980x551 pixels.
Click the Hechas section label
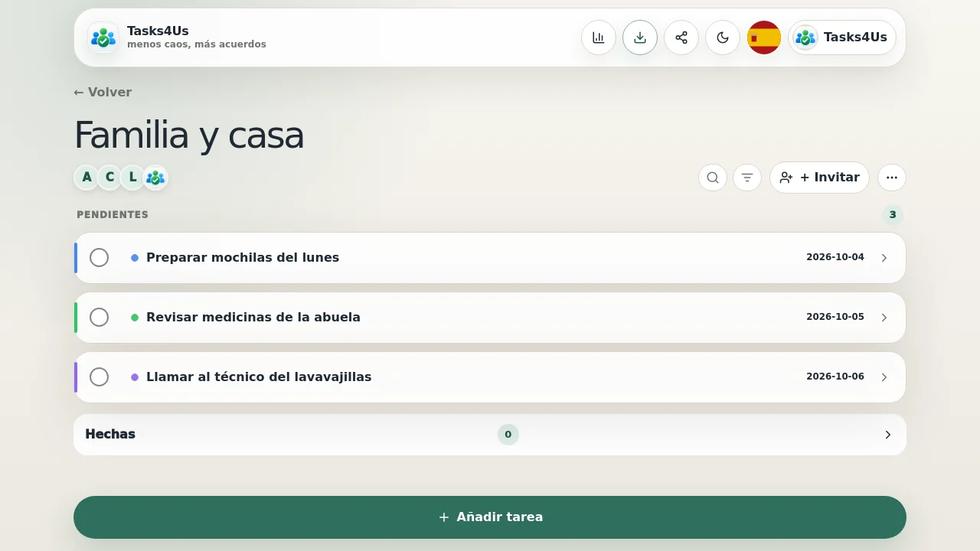point(110,435)
